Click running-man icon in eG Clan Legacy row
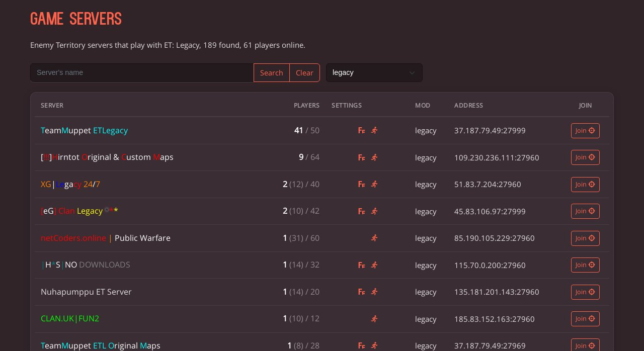 point(374,211)
